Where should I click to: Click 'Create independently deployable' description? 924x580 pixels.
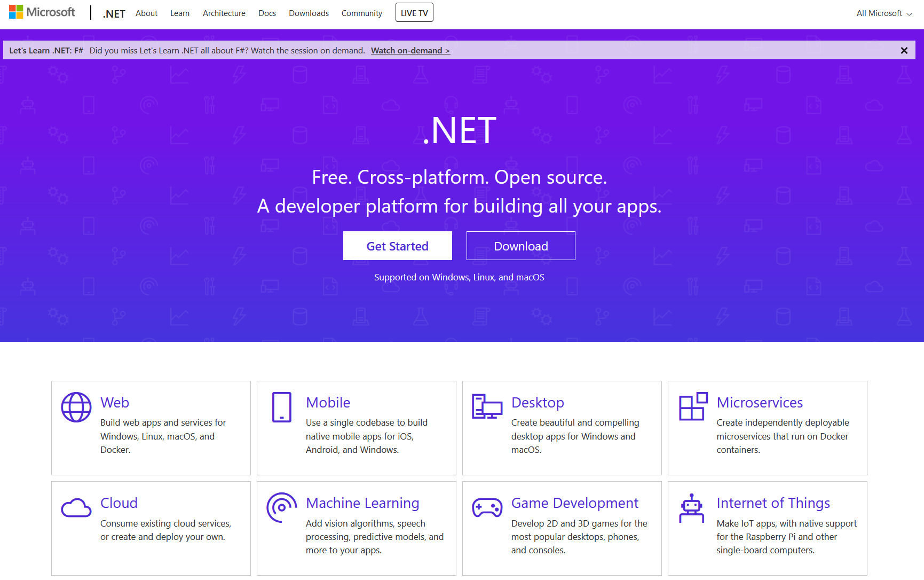[783, 436]
